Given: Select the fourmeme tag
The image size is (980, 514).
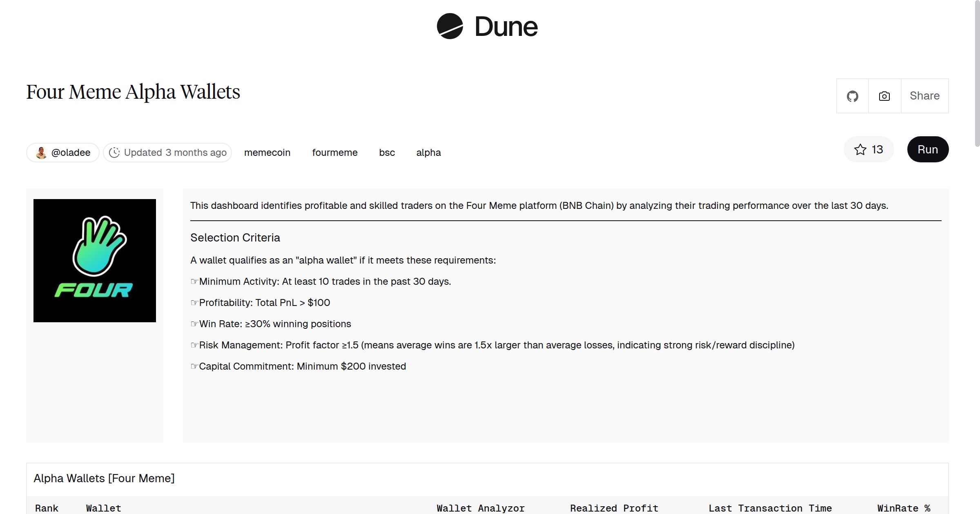Looking at the screenshot, I should point(334,153).
